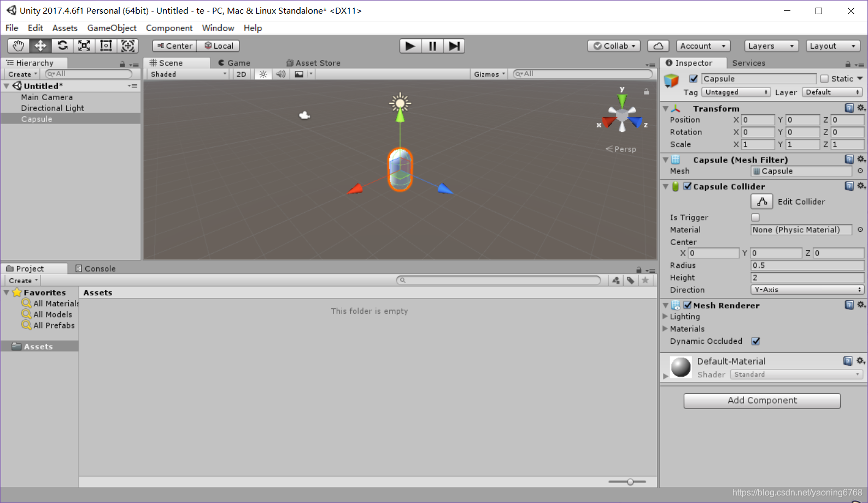Screen dimensions: 868x503
Task: Open Default-Material gear settings
Action: point(860,361)
